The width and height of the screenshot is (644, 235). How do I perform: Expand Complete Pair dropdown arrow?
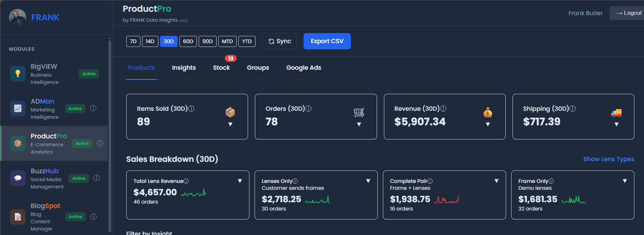coord(496,181)
